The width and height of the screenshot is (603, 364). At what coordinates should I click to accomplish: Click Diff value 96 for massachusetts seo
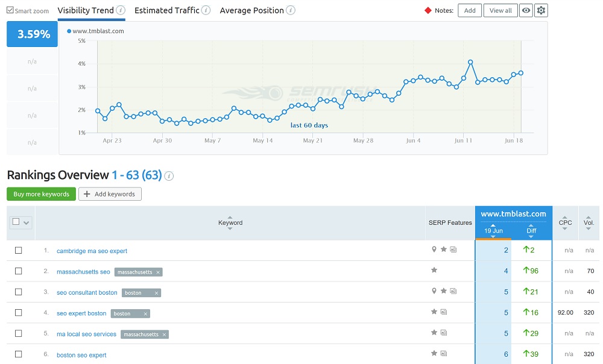click(531, 271)
